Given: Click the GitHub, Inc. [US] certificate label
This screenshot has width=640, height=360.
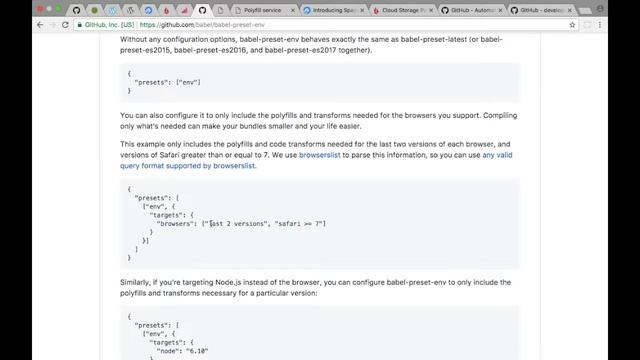Looking at the screenshot, I should pos(109,25).
